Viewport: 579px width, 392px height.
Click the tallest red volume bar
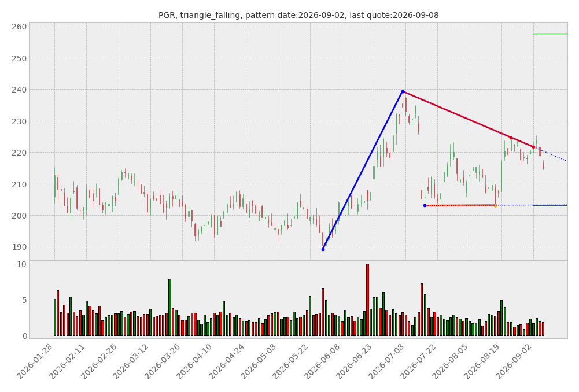click(367, 299)
